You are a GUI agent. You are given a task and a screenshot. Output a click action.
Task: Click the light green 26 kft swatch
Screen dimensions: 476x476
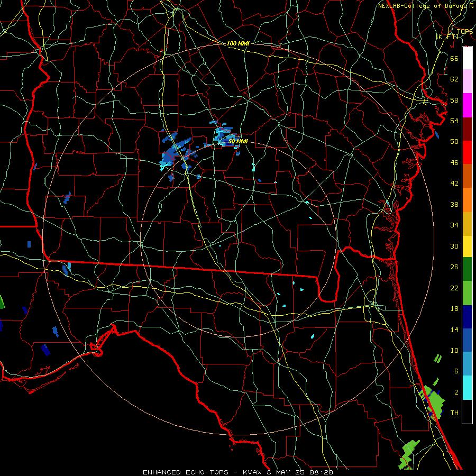pos(467,293)
